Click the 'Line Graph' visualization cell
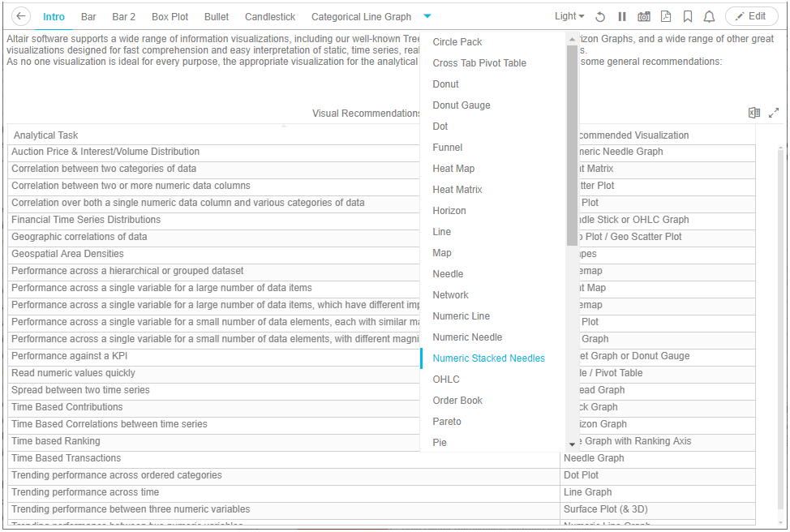790x532 pixels. point(658,492)
